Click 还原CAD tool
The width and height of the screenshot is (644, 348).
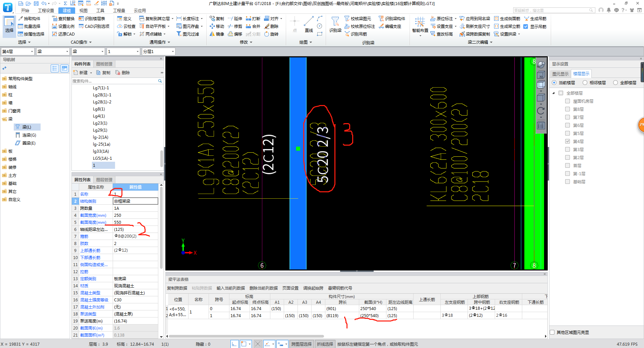[63, 34]
